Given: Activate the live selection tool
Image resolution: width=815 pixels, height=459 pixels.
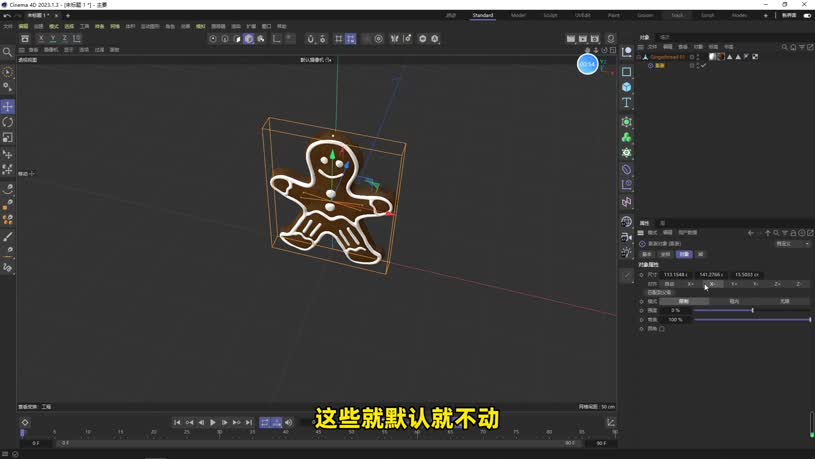Looking at the screenshot, I should click(7, 72).
